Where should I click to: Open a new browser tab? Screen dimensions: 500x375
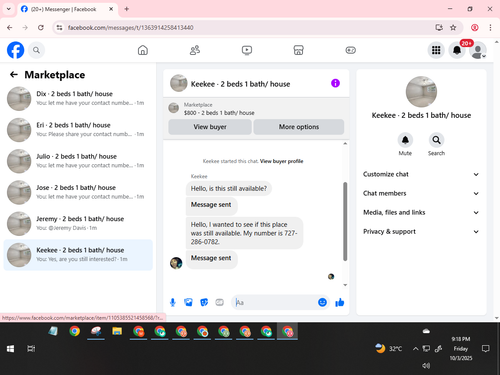pos(126,9)
